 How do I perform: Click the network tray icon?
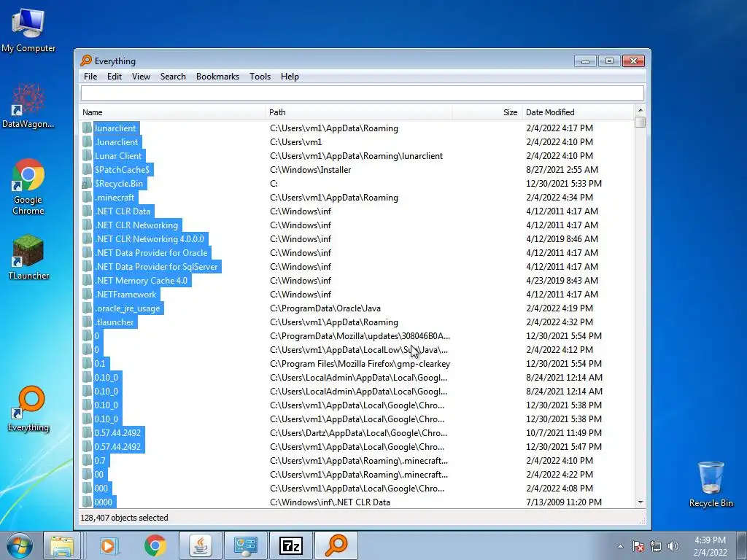pyautogui.click(x=656, y=546)
